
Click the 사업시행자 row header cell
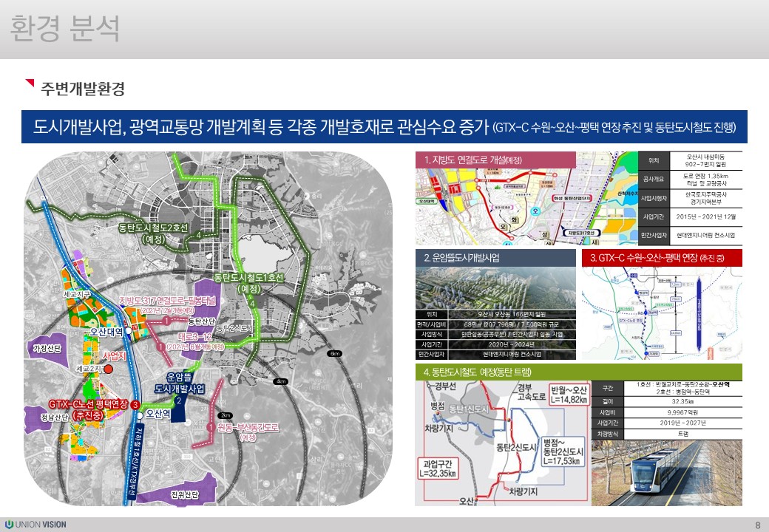[x=654, y=199]
